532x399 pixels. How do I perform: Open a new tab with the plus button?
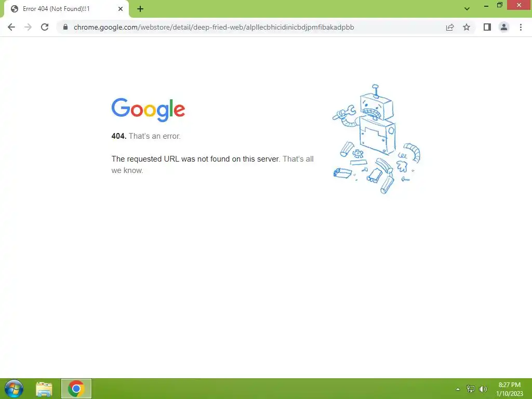tap(140, 9)
